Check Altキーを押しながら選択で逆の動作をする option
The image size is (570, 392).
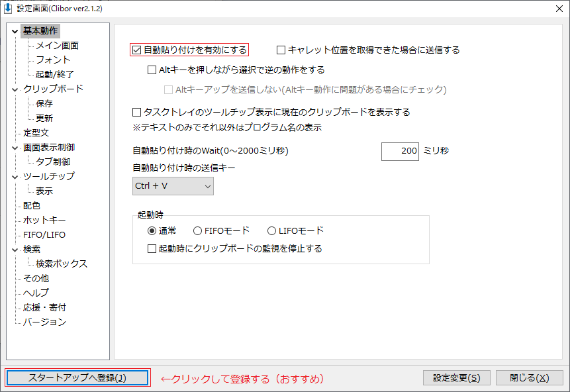pyautogui.click(x=152, y=70)
